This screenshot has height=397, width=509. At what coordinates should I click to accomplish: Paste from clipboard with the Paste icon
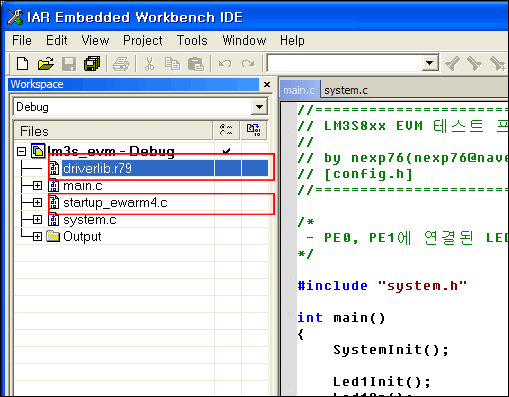pos(196,63)
